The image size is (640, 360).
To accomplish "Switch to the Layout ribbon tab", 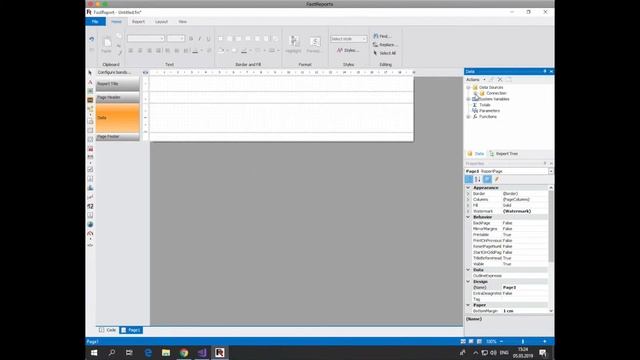I will tap(161, 22).
